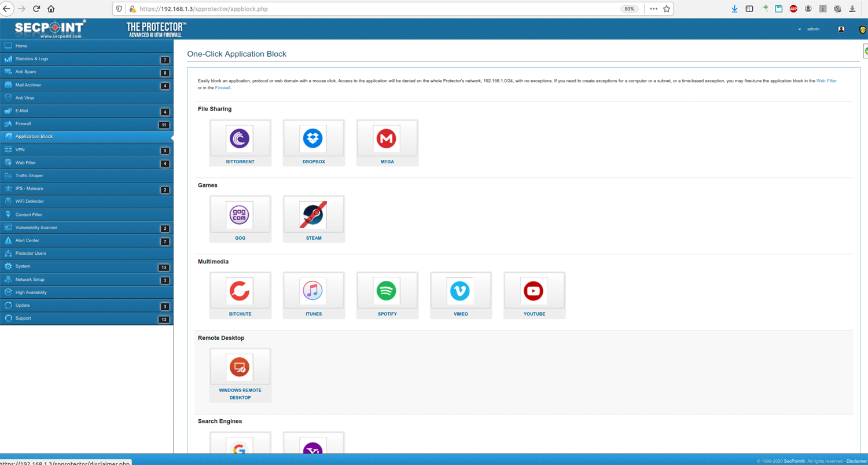Click the 80% zoom level indicator

[629, 9]
